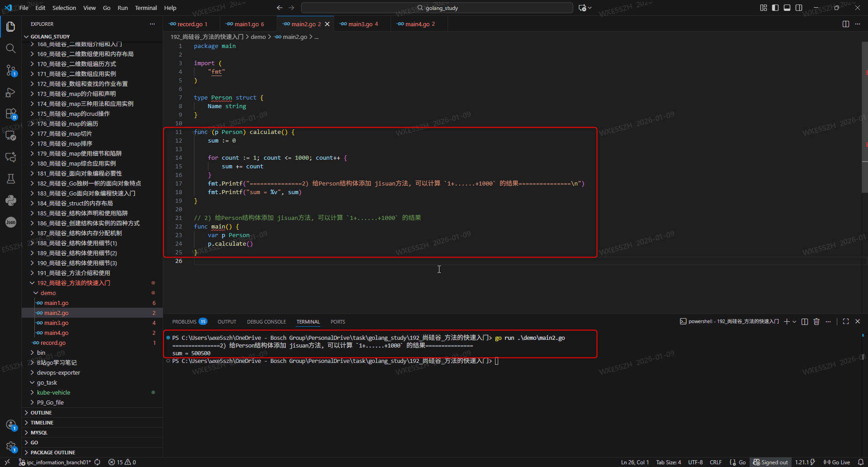Open the Testing flask view
The width and height of the screenshot is (868, 467).
11,179
